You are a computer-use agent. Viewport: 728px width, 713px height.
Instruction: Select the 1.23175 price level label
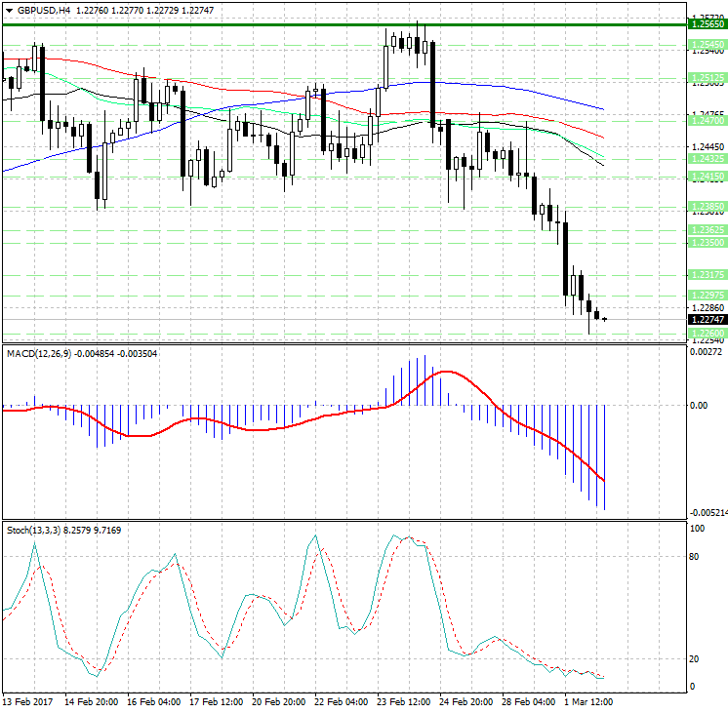click(x=707, y=274)
